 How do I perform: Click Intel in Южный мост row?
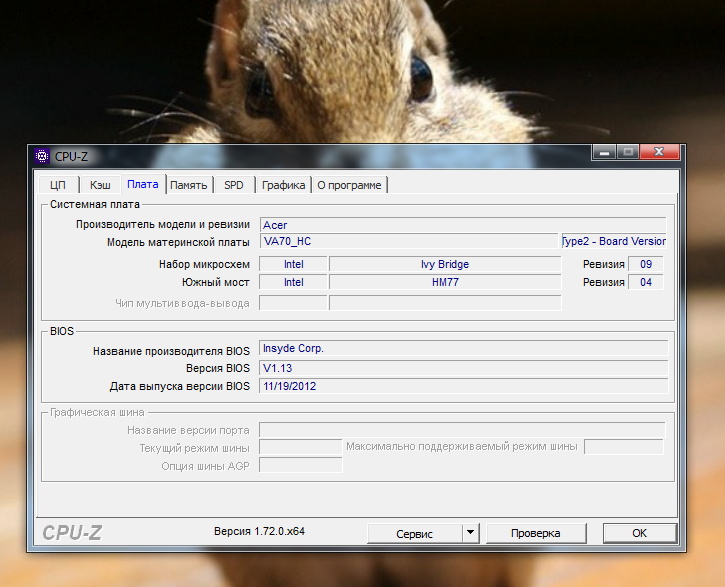[x=293, y=282]
